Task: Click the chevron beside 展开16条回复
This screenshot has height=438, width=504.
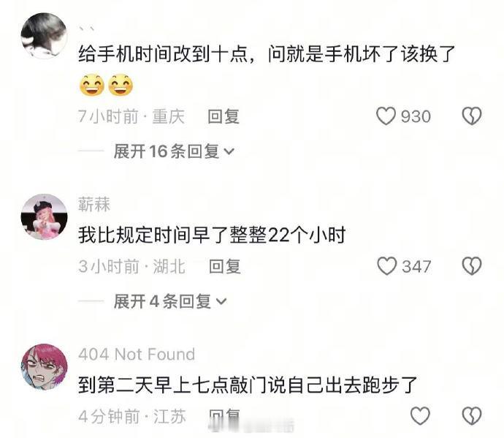Action: coord(229,151)
